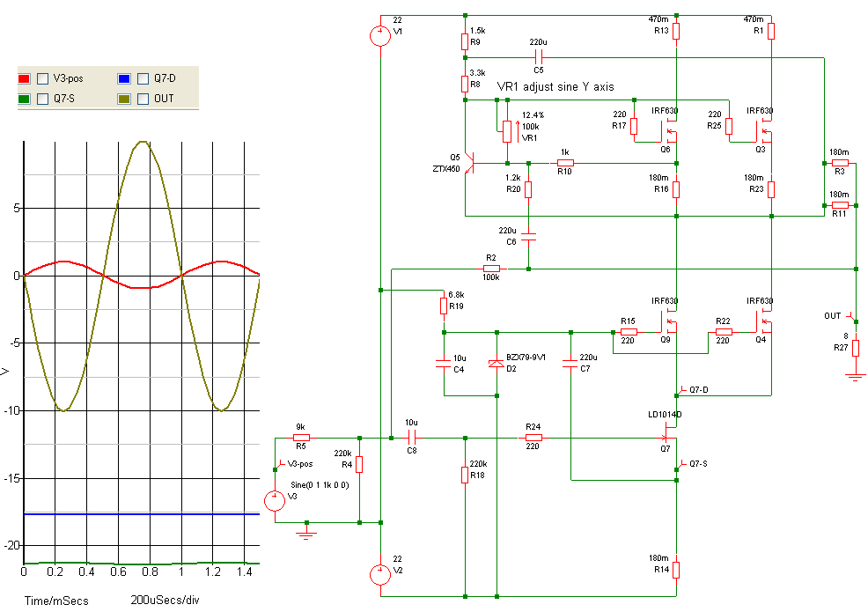Click the ground symbol under R27
The width and height of the screenshot is (868, 612).
856,376
